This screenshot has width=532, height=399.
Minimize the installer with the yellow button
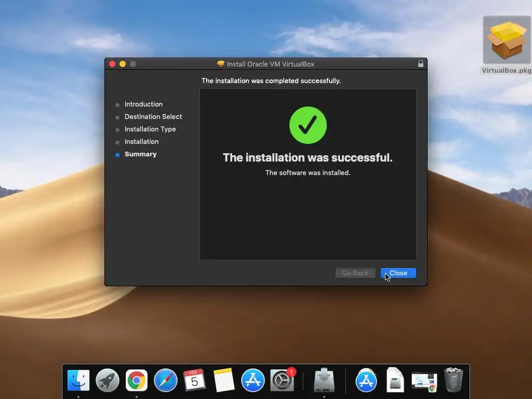click(x=123, y=64)
